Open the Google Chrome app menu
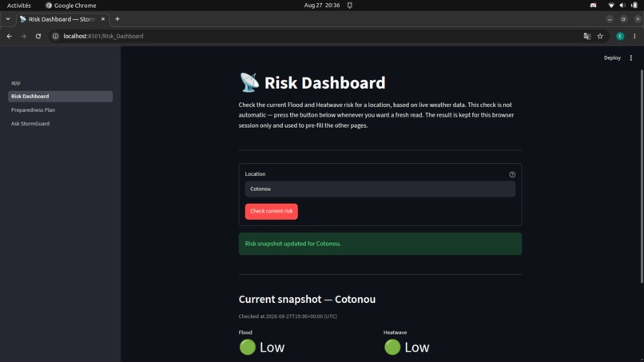This screenshot has height=362, width=644. (70, 6)
